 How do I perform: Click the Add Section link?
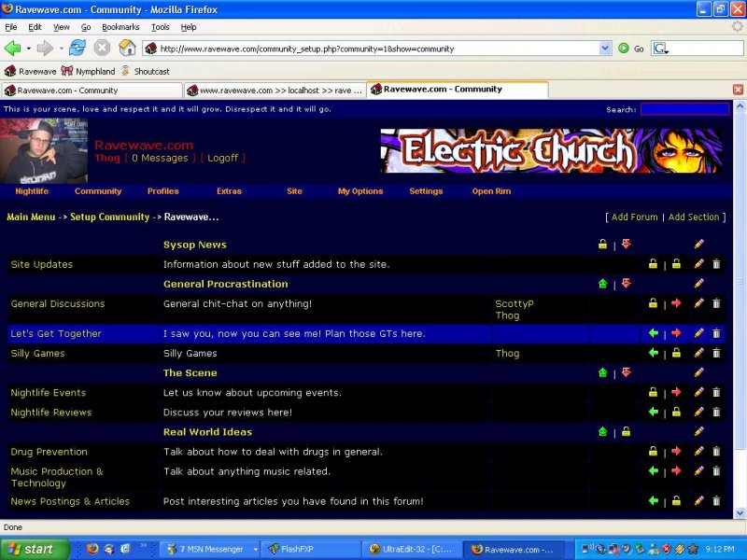694,217
